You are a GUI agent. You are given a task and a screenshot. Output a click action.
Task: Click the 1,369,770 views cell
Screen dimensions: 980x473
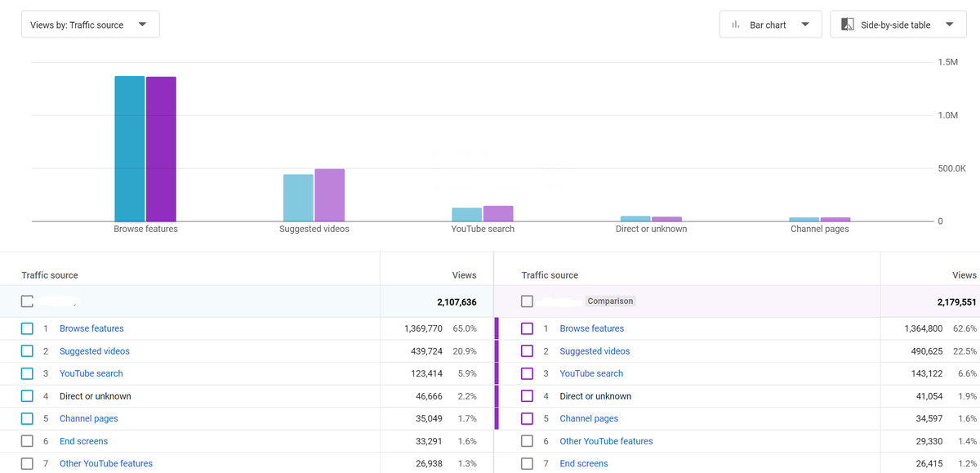pos(424,328)
